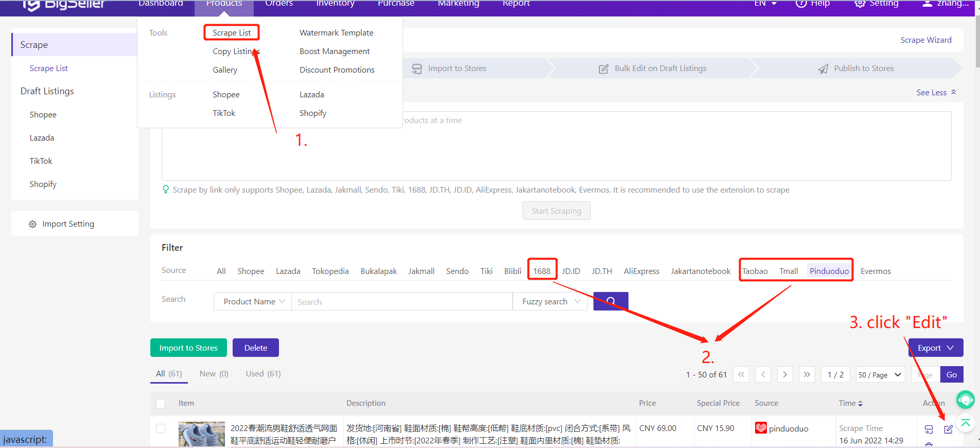
Task: Open the Orders top menu
Action: click(x=279, y=4)
